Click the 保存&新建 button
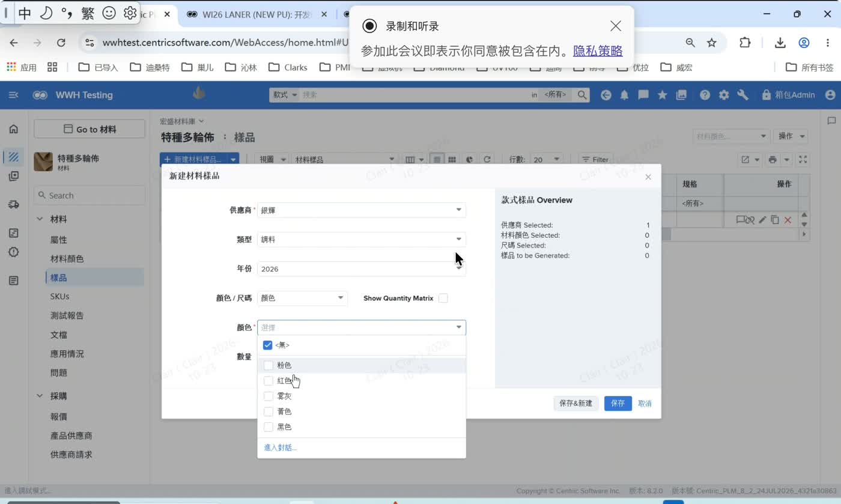The height and width of the screenshot is (504, 841). click(576, 404)
